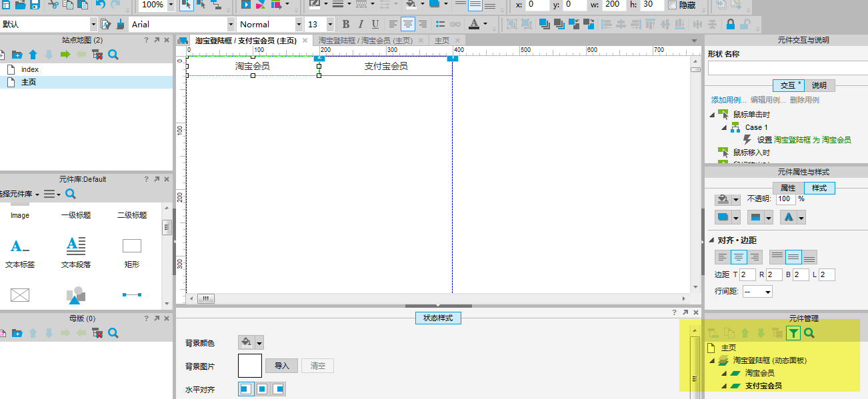Click the 添加用例 add case link
This screenshot has width=868, height=399.
pyautogui.click(x=729, y=100)
